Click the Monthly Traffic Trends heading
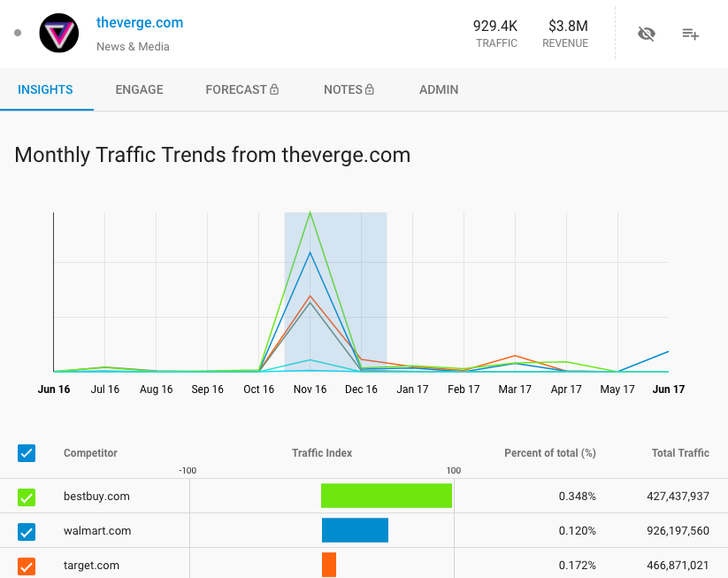This screenshot has height=578, width=728. (212, 155)
